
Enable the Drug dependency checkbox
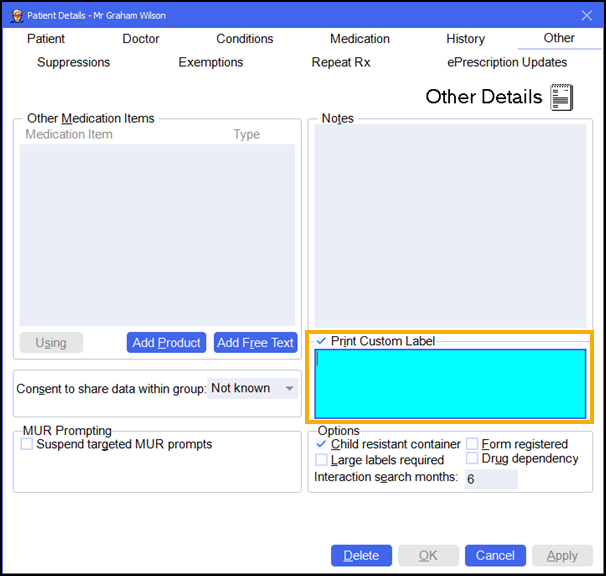coord(472,459)
